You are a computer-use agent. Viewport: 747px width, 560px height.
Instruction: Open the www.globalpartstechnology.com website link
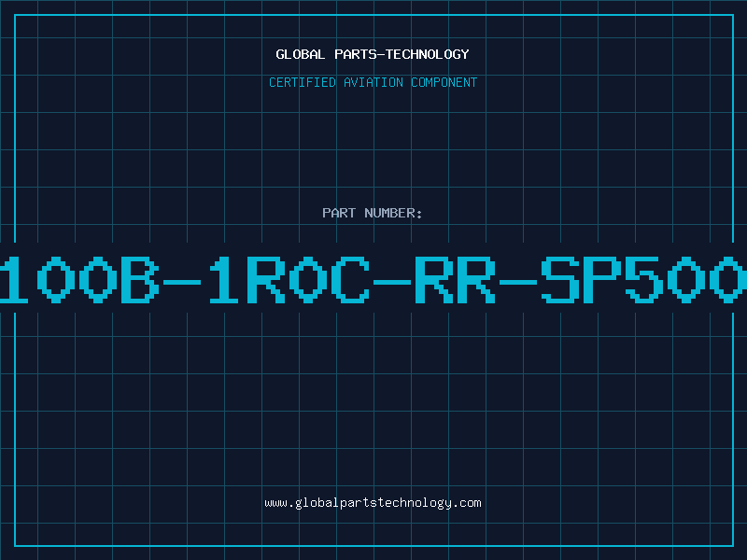point(373,503)
